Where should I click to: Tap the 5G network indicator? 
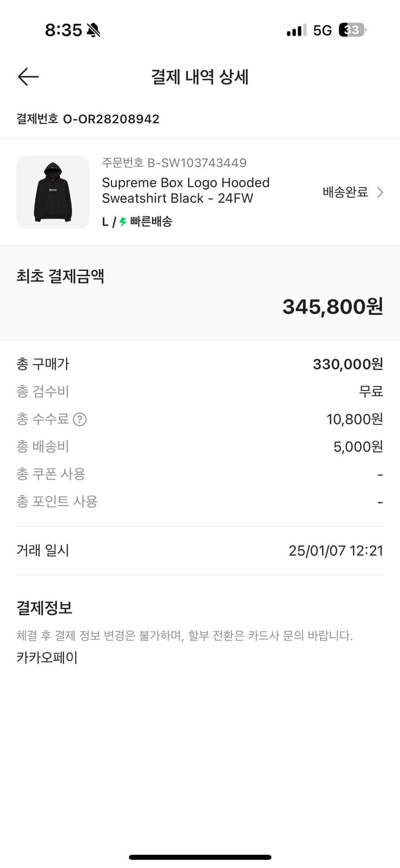[323, 31]
